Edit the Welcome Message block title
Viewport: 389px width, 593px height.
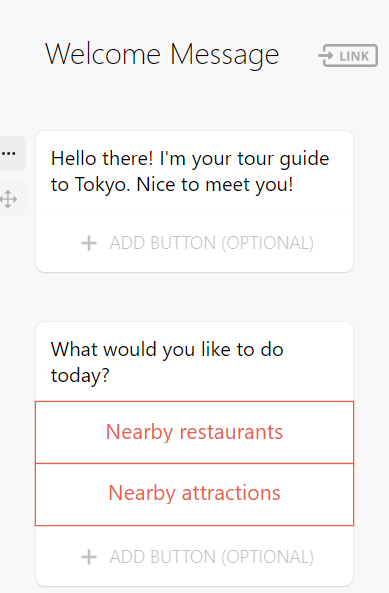pyautogui.click(x=162, y=55)
